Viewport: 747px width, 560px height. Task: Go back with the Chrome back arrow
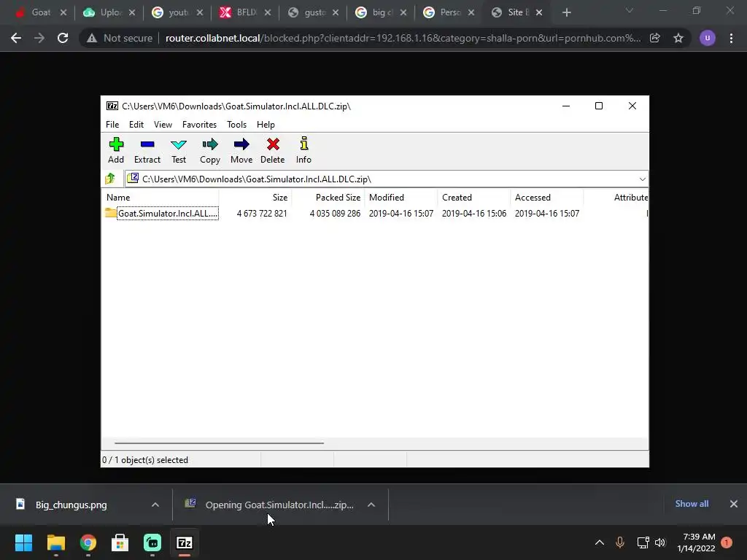(x=16, y=38)
